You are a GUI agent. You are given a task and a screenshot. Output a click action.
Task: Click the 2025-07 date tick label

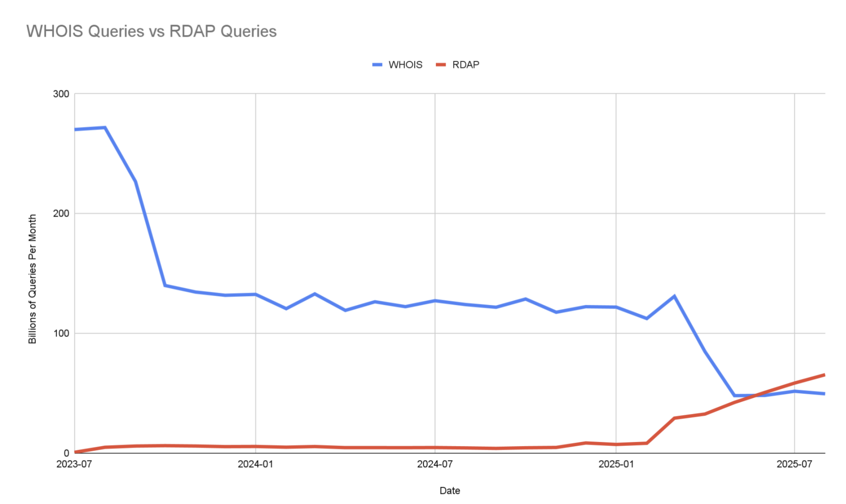pos(794,464)
